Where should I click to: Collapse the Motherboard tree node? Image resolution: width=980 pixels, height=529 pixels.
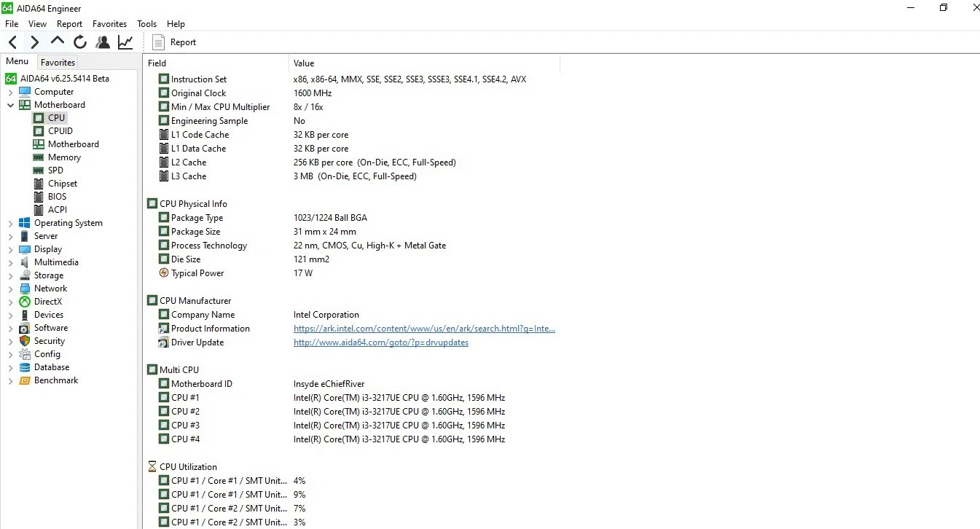click(10, 105)
